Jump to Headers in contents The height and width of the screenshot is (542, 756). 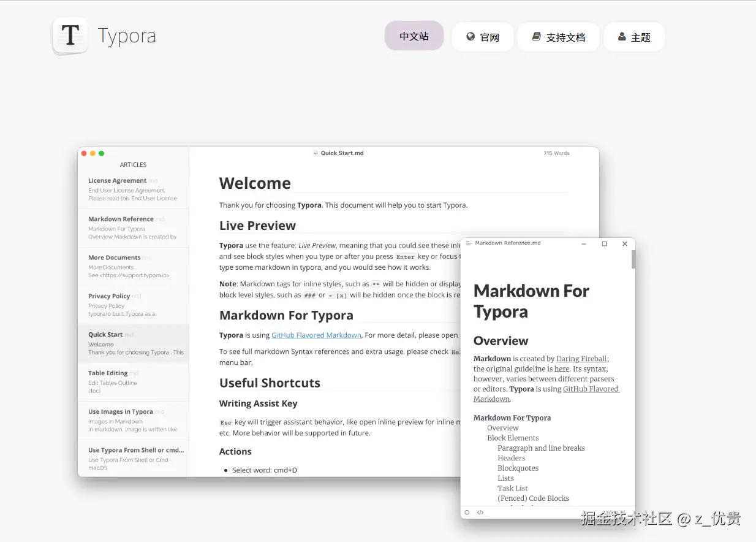(x=511, y=458)
